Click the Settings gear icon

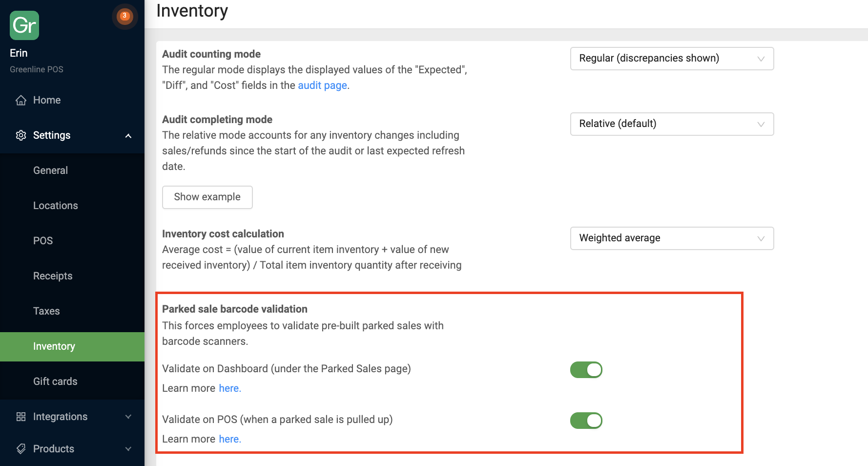[21, 135]
